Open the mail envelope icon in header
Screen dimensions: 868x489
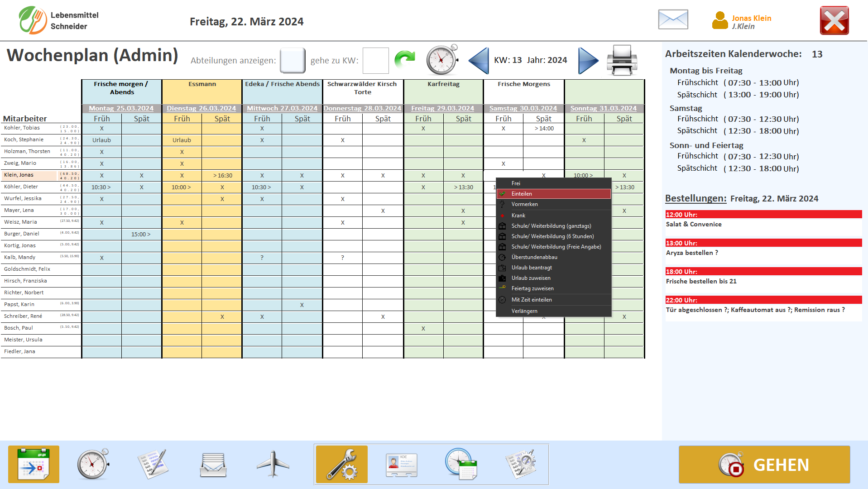click(x=673, y=20)
